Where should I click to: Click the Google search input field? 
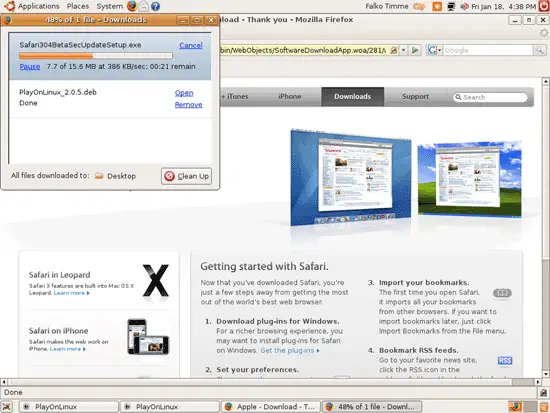point(488,50)
